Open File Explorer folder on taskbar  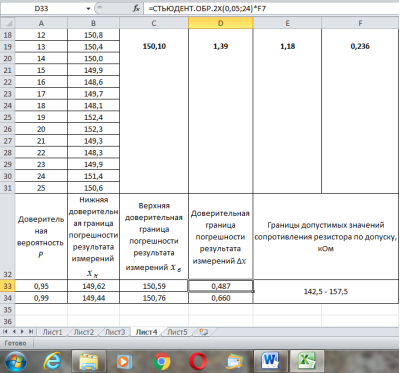[88, 362]
